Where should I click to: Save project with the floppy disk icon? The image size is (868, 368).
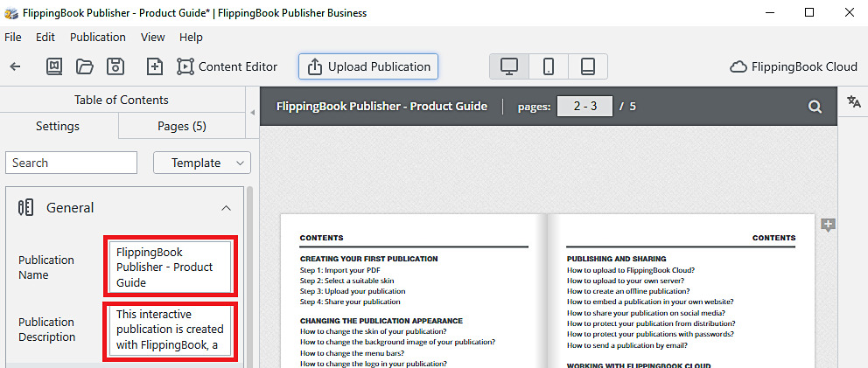tap(115, 66)
